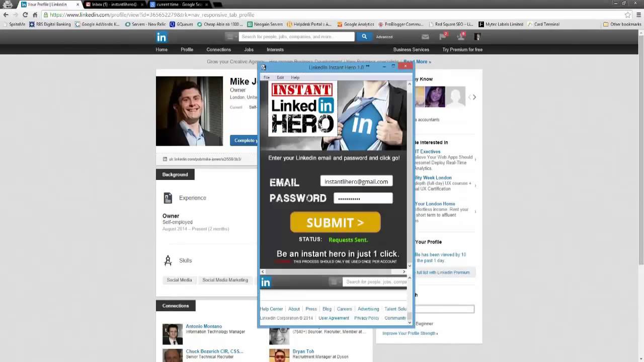Click the woman's photo under People You May Know
The height and width of the screenshot is (362, 644).
(435, 97)
